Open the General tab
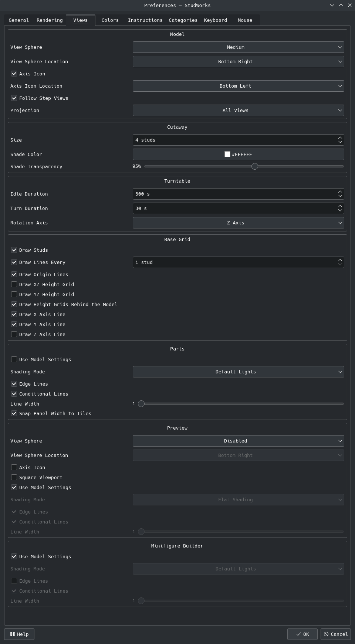Viewport: 355px width, 644px height. [x=19, y=20]
